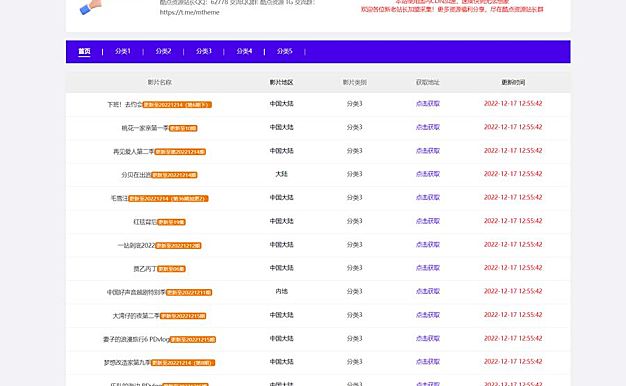Click the 获取地址 column header
Viewport: 626px width, 386px height.
point(428,82)
